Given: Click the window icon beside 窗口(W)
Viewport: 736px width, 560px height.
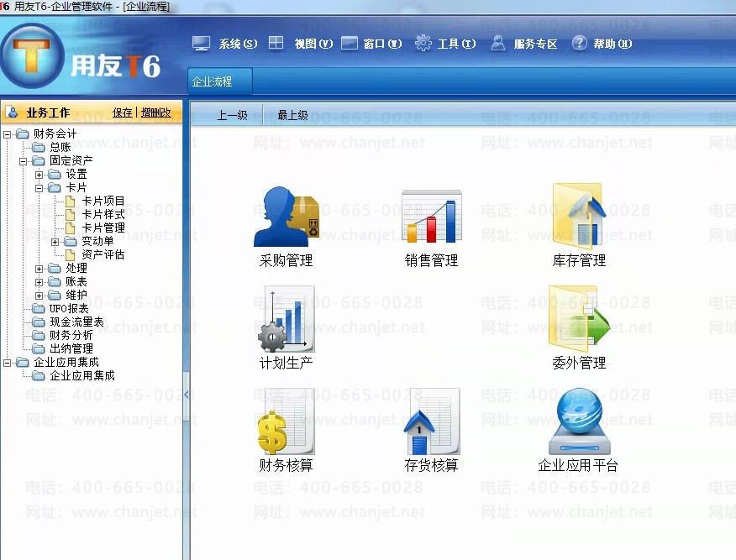Looking at the screenshot, I should pos(350,43).
